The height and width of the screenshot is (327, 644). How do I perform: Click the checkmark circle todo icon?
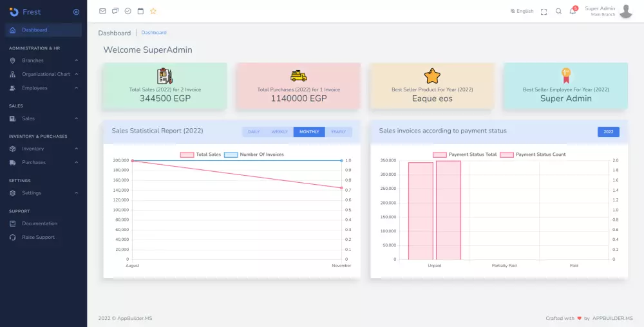pyautogui.click(x=128, y=11)
